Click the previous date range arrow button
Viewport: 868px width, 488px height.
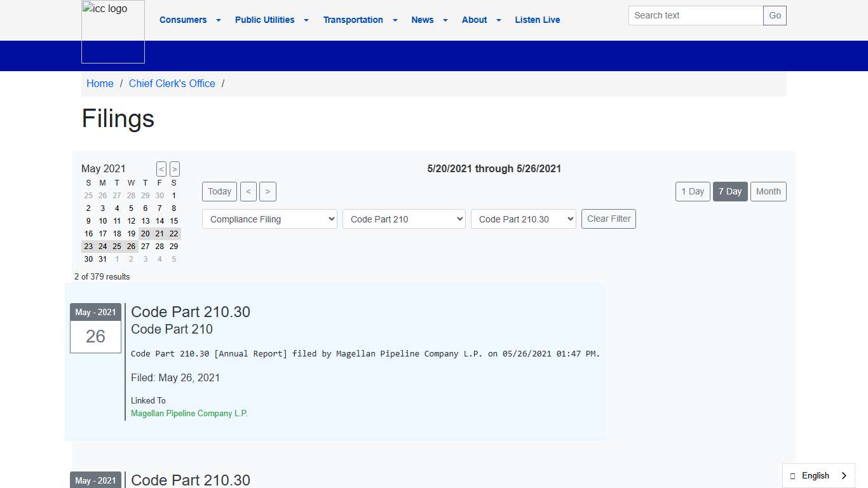[248, 192]
